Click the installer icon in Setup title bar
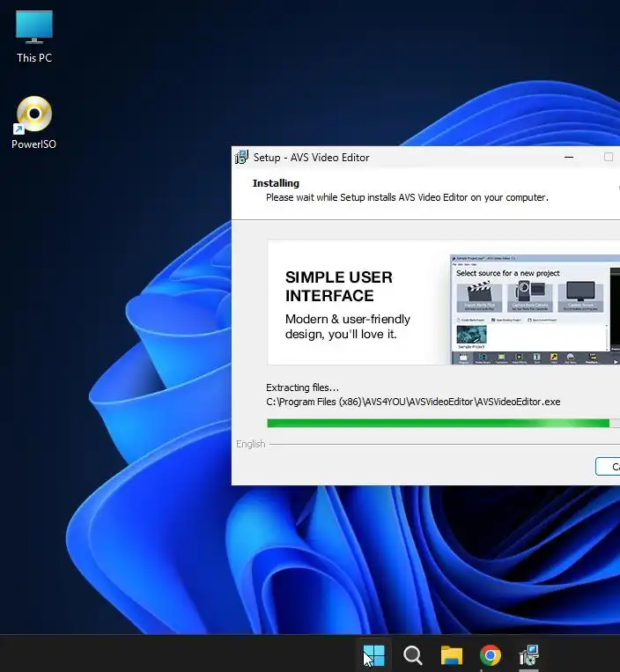Image resolution: width=620 pixels, height=672 pixels. pyautogui.click(x=241, y=158)
